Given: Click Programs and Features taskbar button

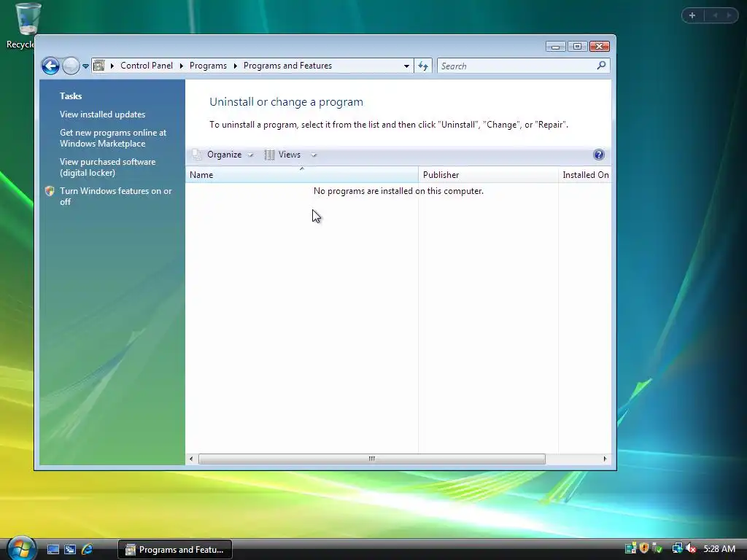Looking at the screenshot, I should click(175, 550).
